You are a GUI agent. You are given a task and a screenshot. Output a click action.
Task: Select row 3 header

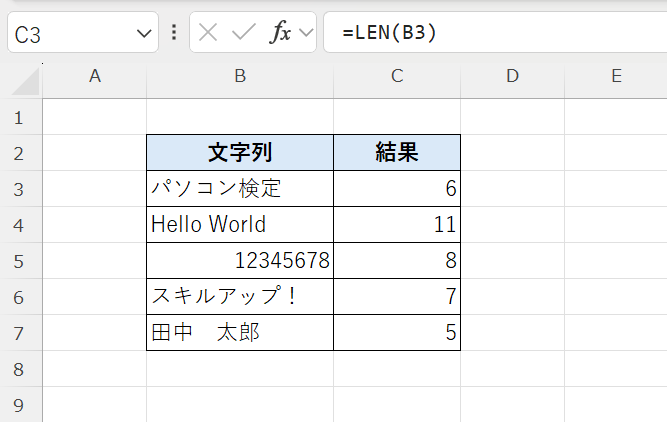(x=20, y=188)
